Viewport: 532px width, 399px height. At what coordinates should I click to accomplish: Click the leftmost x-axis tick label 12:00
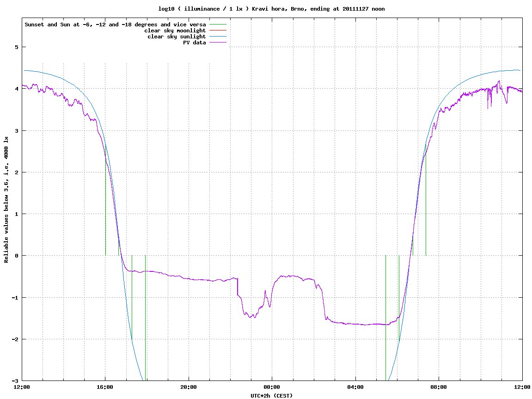22,387
